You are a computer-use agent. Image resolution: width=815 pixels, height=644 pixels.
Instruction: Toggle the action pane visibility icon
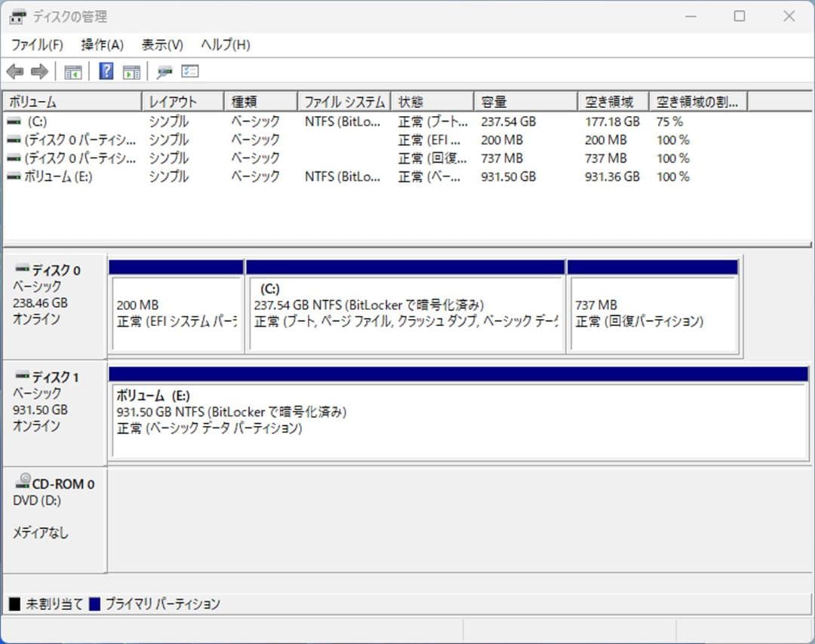point(131,71)
